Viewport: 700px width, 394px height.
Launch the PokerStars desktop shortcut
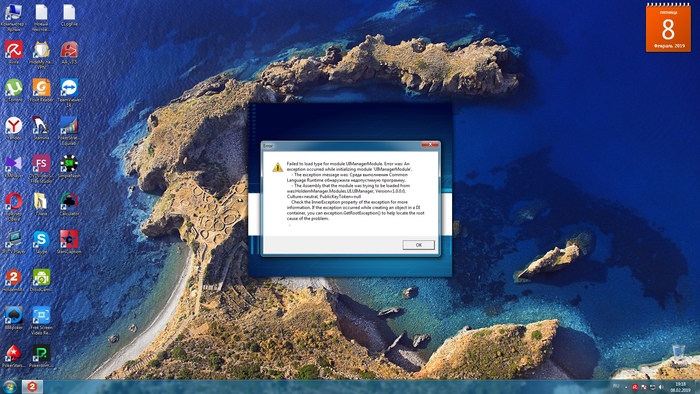tap(13, 356)
